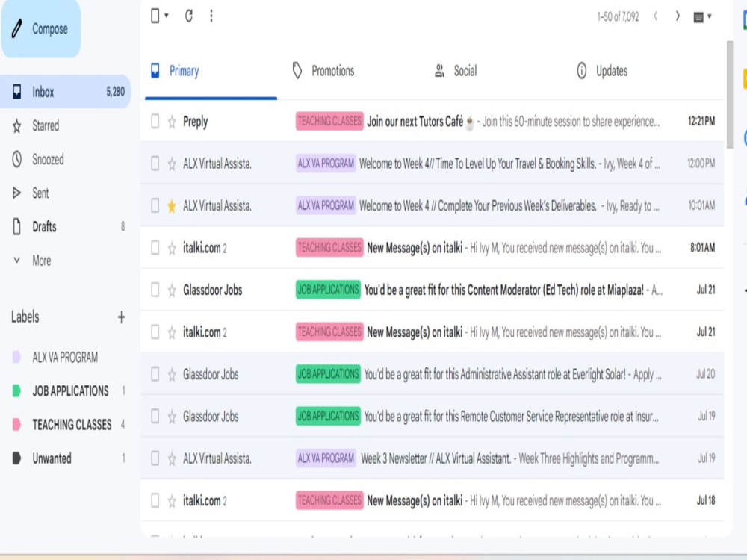This screenshot has height=560, width=747.
Task: Star the Administrative Assistant Glassdoor email
Action: coord(172,375)
